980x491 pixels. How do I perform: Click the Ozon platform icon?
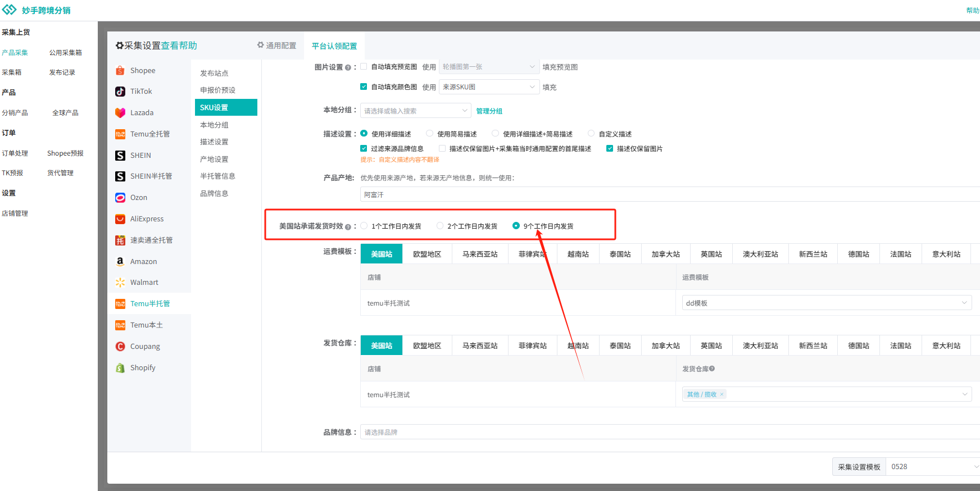[x=120, y=197]
